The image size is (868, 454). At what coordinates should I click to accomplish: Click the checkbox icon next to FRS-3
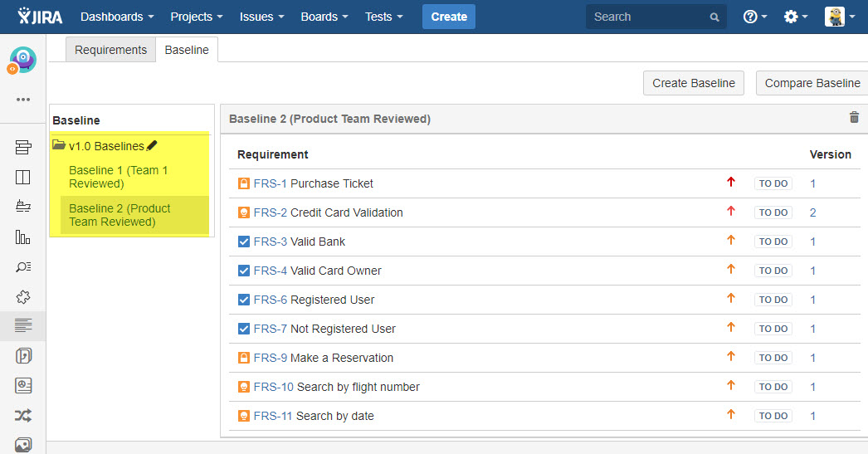[244, 242]
